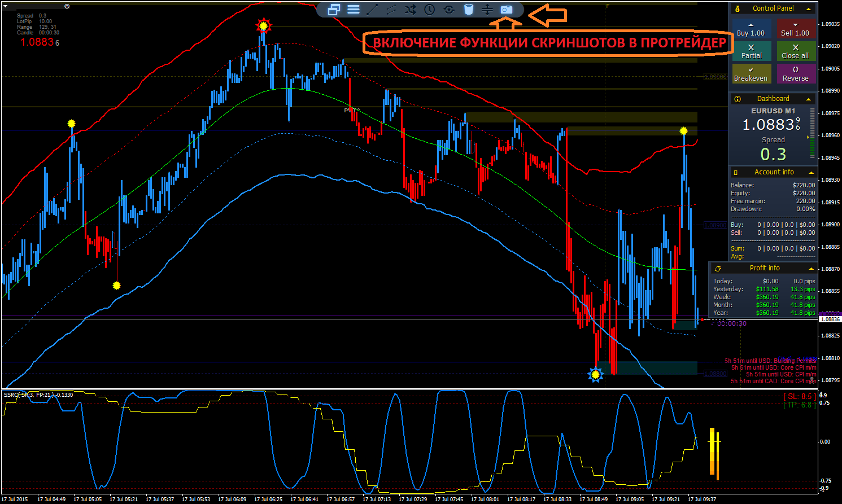Click the money bag icon beside Control Panel
This screenshot has width=842, height=504.
point(738,8)
